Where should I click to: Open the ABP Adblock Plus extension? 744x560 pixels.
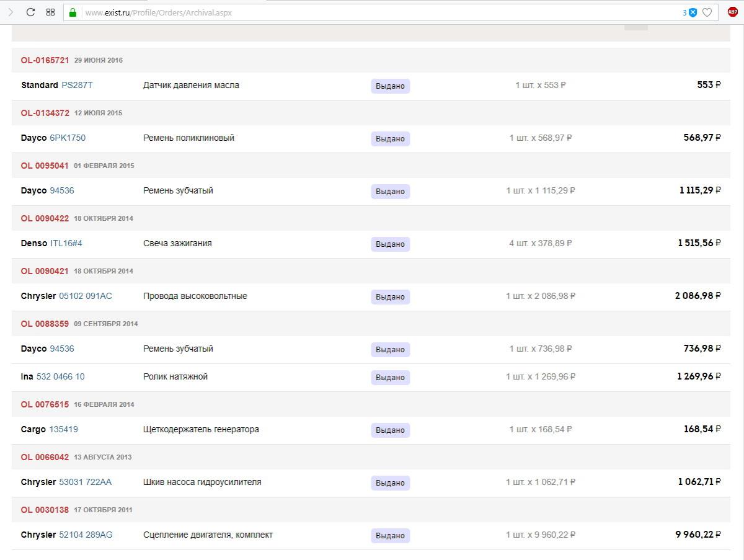click(x=732, y=12)
